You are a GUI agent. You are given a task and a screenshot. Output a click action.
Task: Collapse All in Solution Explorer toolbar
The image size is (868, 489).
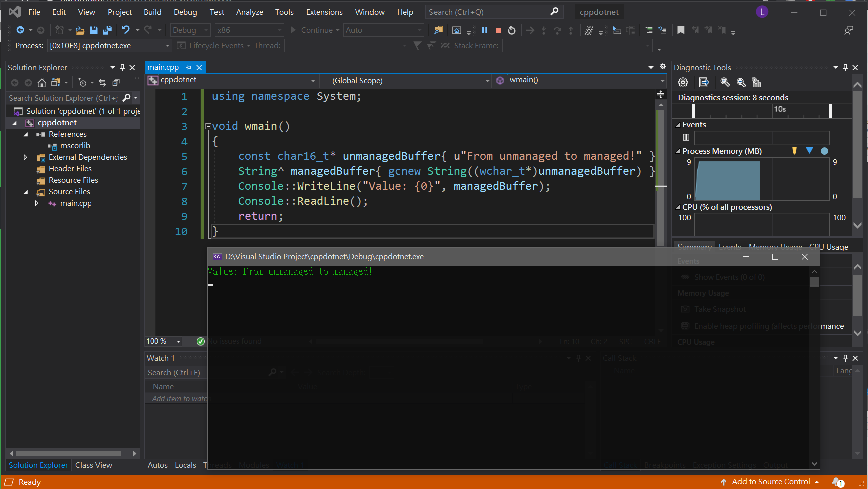116,82
